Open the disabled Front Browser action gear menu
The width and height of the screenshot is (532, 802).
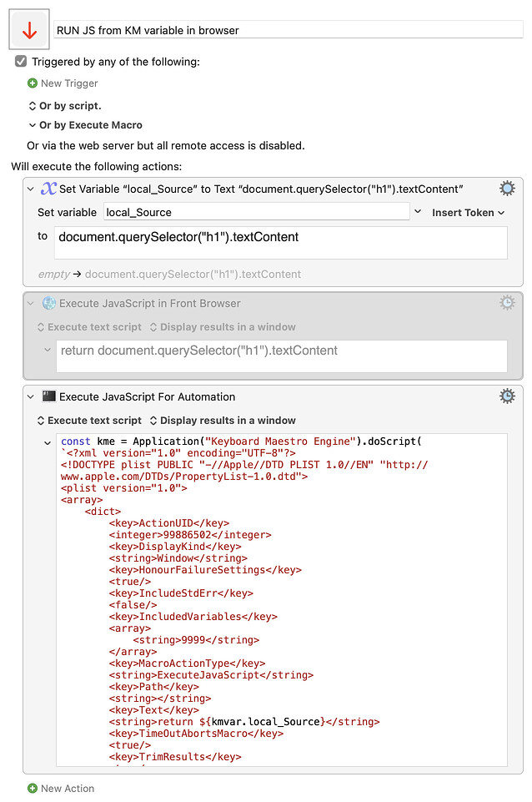pos(507,302)
